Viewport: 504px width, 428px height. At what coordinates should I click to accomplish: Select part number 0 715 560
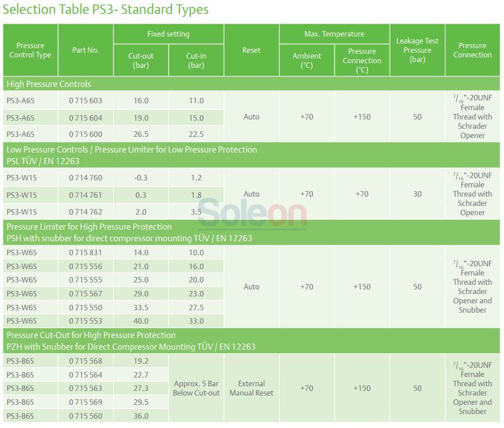click(85, 416)
